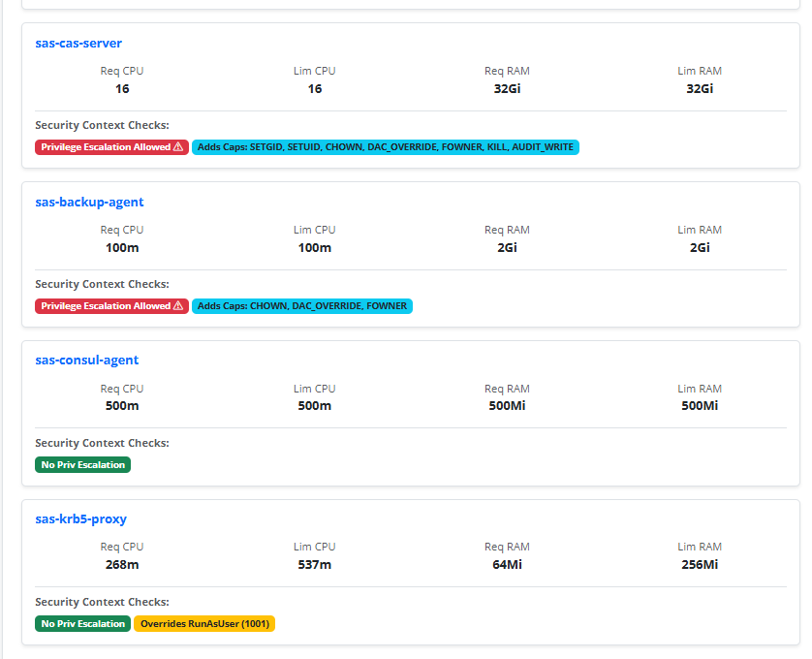The image size is (812, 659).
Task: Open the sas-consul-agent link
Action: tap(86, 361)
